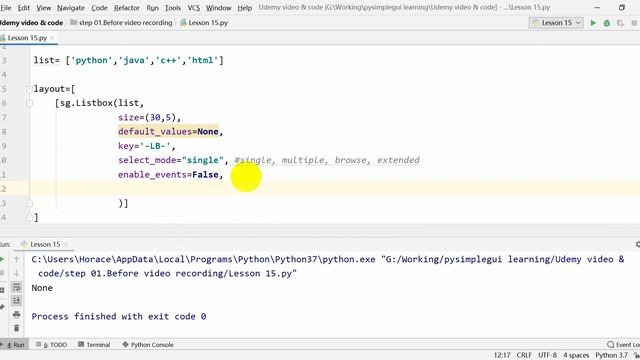Open the Navigate menu
The image size is (640, 360).
[71, 8]
